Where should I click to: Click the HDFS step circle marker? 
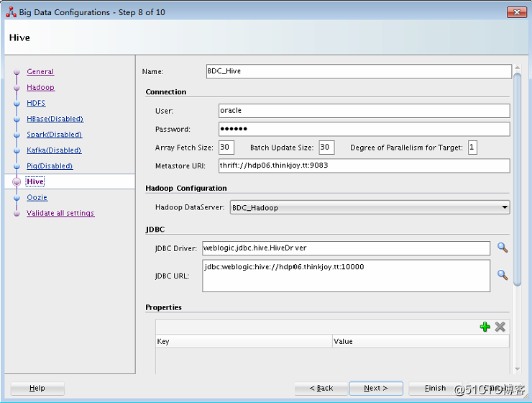point(17,103)
